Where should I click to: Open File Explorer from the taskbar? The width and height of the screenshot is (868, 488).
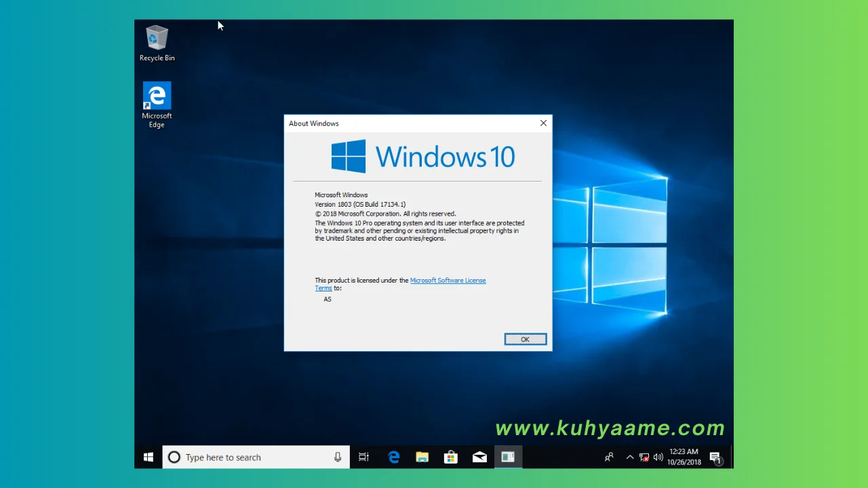[422, 457]
